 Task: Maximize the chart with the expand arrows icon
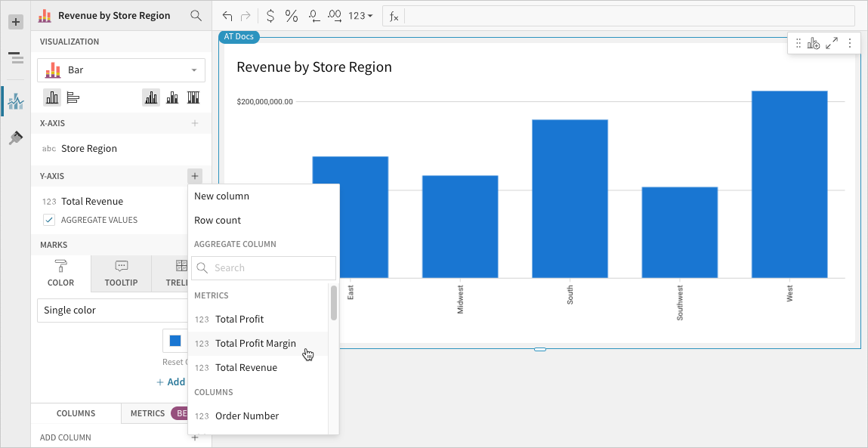(832, 44)
